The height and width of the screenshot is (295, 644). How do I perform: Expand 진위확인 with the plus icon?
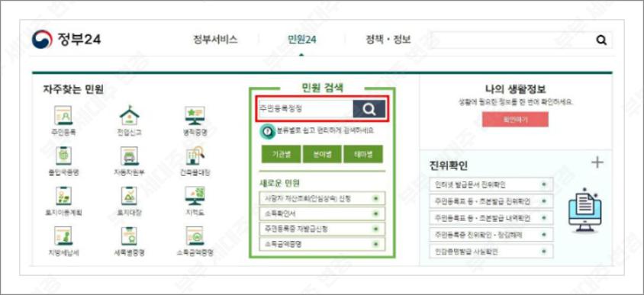[x=597, y=163]
